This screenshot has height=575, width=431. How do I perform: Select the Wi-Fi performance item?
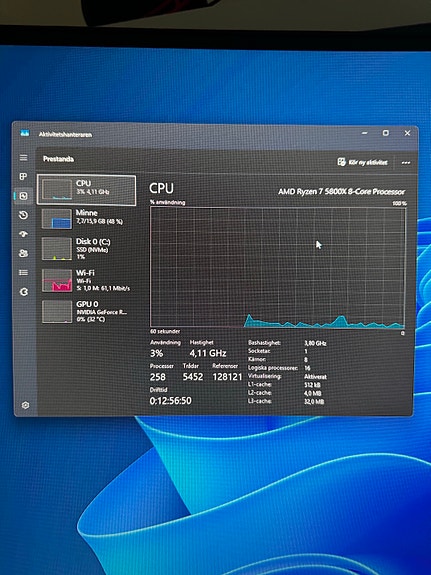tap(87, 281)
